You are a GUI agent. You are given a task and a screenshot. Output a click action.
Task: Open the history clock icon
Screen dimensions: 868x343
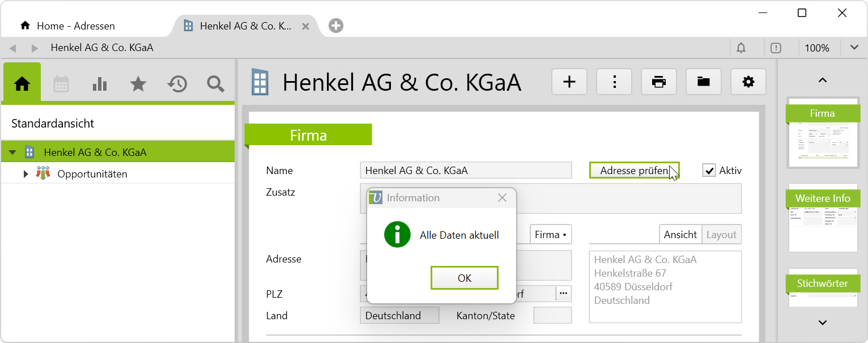click(x=177, y=84)
